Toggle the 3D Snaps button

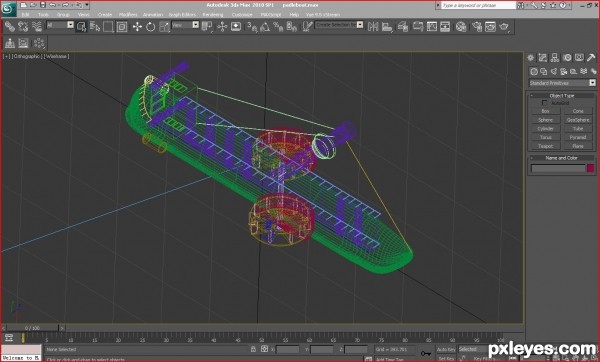(251, 26)
